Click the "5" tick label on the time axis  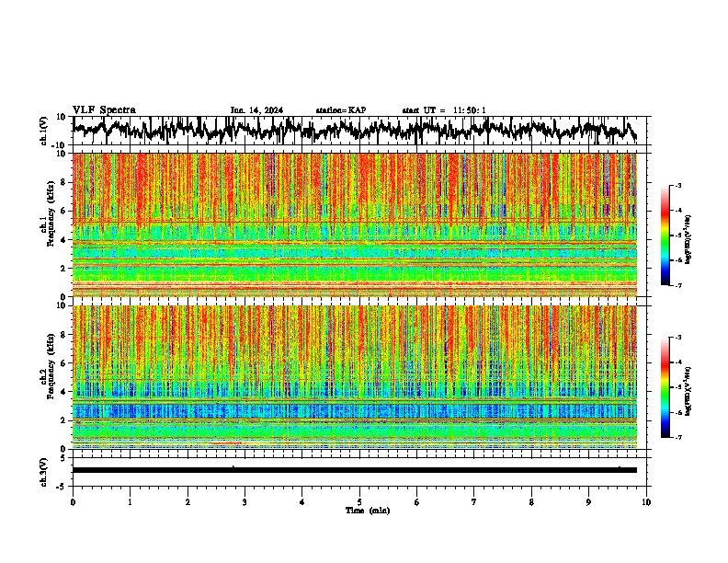point(359,502)
